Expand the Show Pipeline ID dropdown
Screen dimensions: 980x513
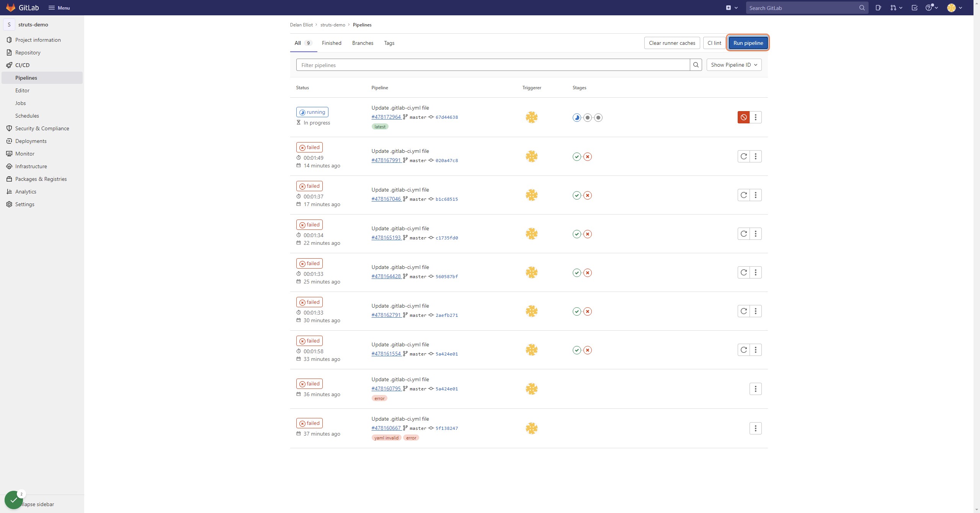734,65
